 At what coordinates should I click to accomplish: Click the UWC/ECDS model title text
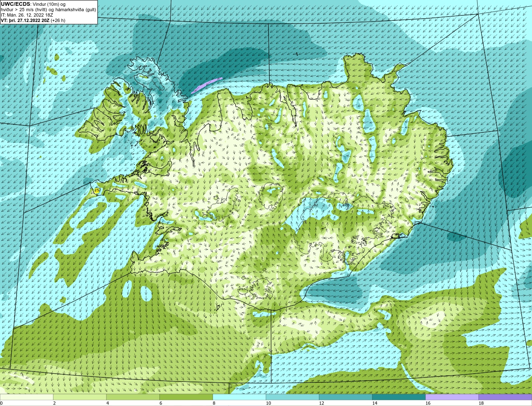(15, 4)
